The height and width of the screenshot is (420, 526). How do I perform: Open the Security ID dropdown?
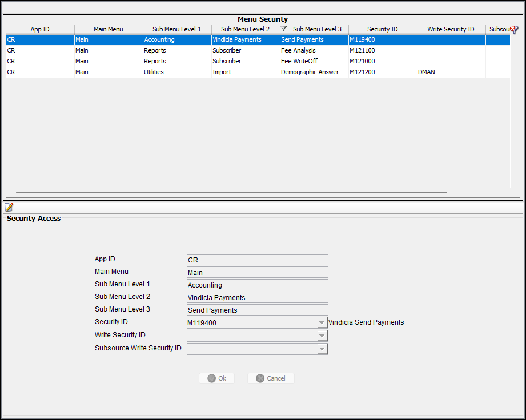[322, 323]
